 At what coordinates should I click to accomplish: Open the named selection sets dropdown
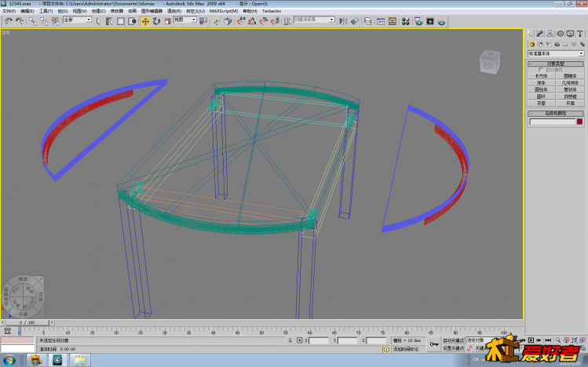pos(314,20)
